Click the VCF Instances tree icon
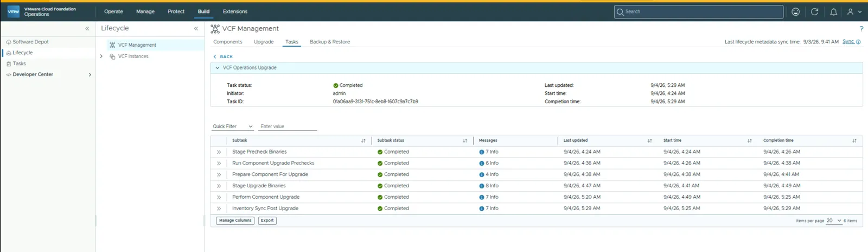Viewport: 868px width, 252px height. coord(112,56)
